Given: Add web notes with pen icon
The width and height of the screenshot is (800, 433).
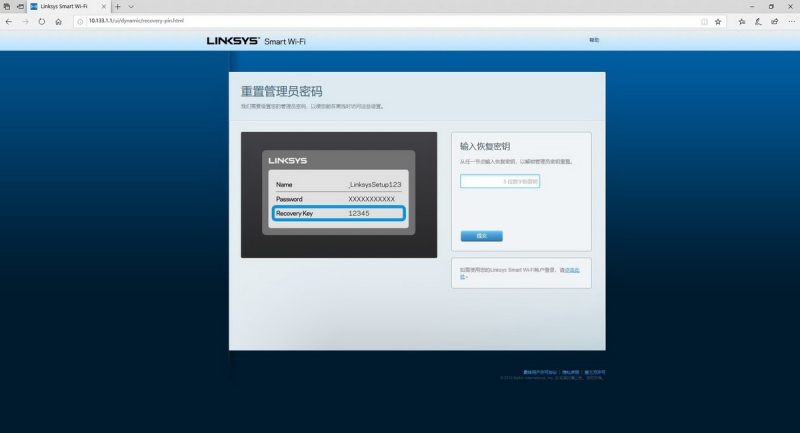Looking at the screenshot, I should 758,21.
